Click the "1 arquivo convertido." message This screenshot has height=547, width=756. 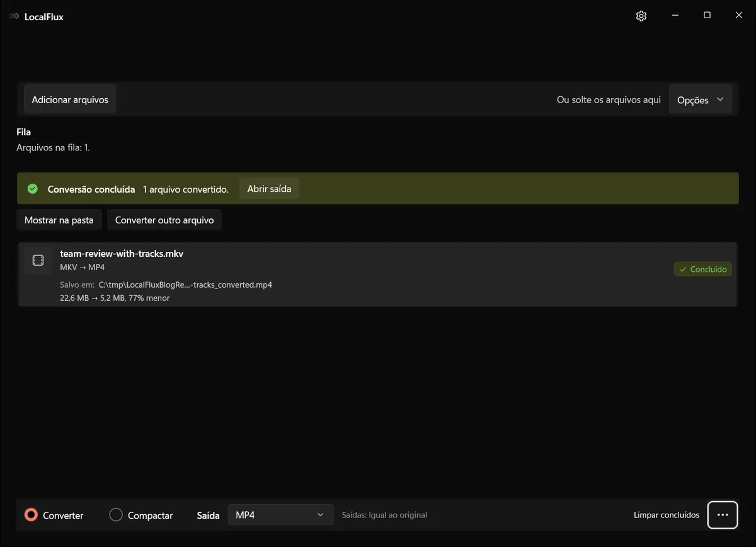coord(186,189)
